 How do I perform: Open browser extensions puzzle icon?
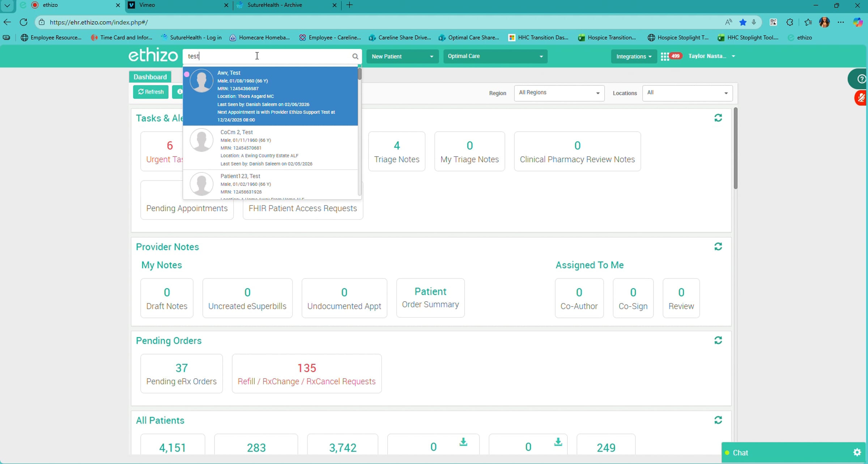click(790, 22)
